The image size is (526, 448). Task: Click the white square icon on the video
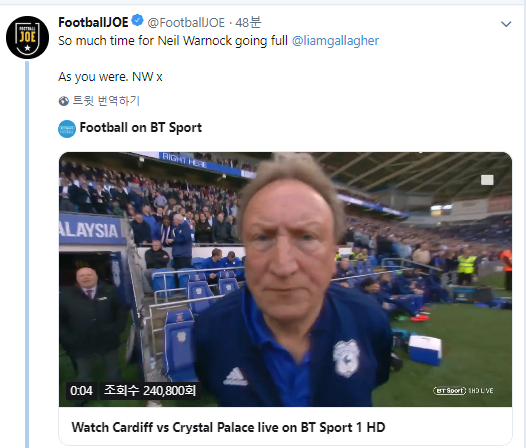coord(487,180)
